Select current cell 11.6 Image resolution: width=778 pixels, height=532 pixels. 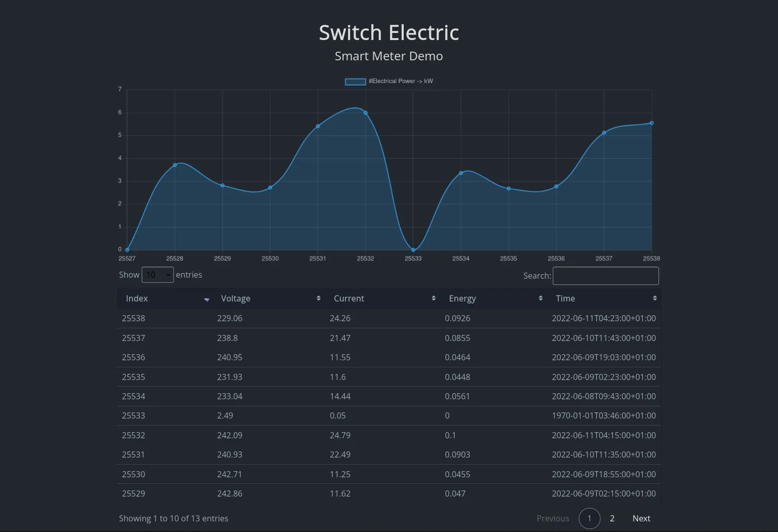(338, 377)
